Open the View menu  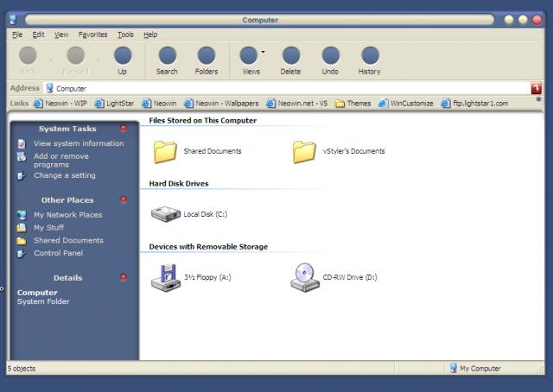click(x=61, y=35)
